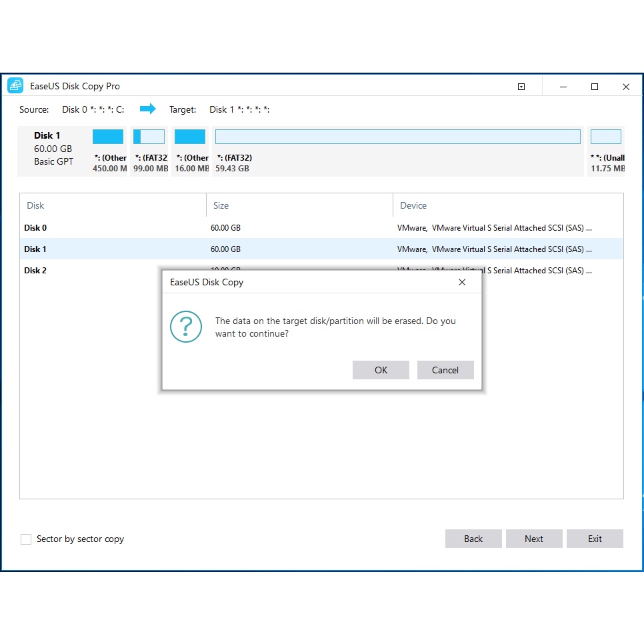644x644 pixels.
Task: Enable sector by sector copy
Action: point(25,539)
